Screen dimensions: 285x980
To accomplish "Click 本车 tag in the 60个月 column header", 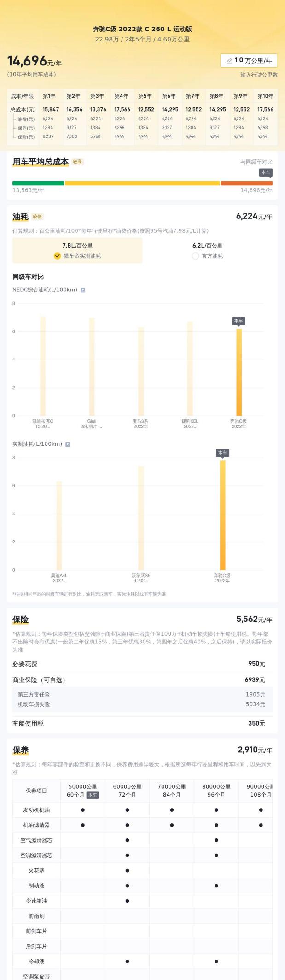I will coord(93,795).
